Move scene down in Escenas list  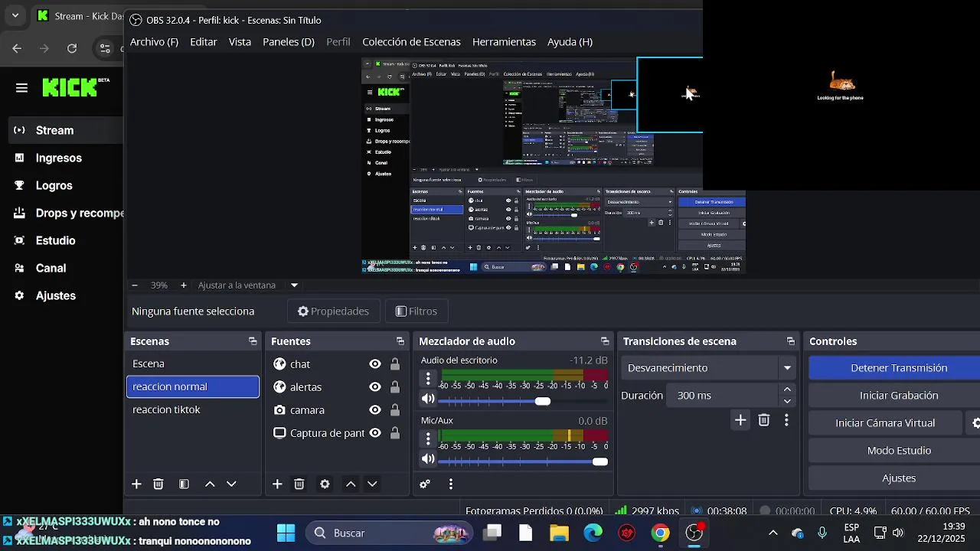(231, 484)
